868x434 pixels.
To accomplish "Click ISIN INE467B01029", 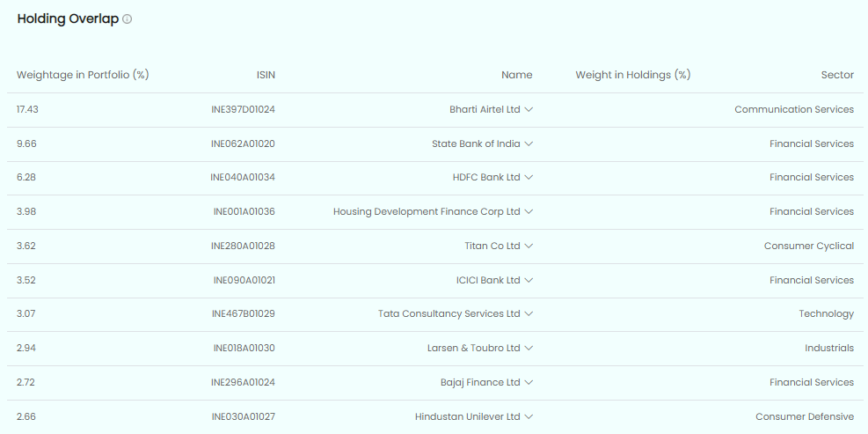I will (244, 313).
